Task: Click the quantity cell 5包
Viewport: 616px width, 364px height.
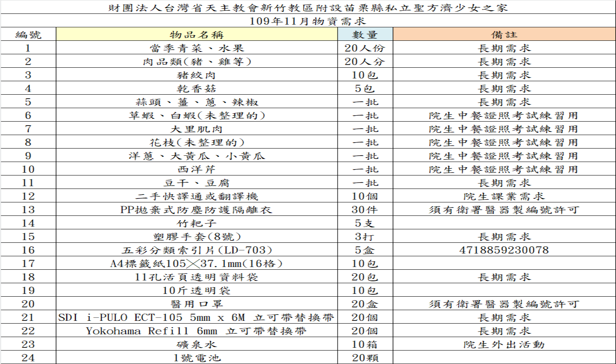Action: tap(365, 88)
